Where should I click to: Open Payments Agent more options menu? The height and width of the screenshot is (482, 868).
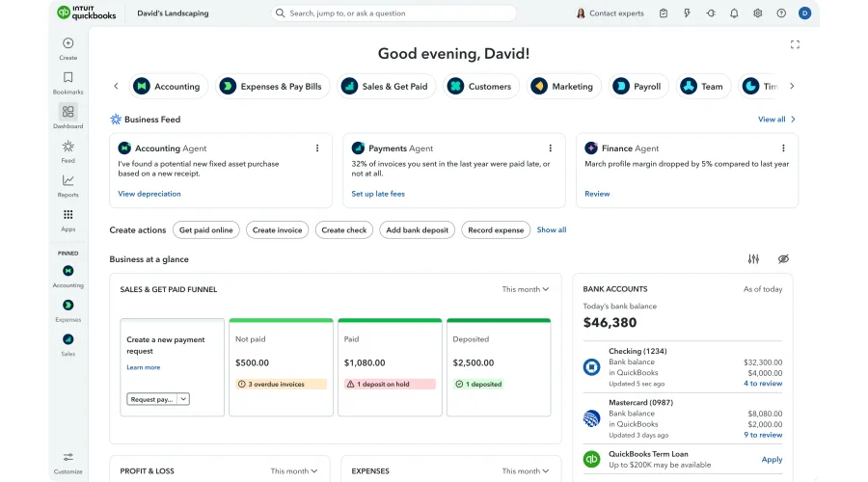(x=551, y=148)
